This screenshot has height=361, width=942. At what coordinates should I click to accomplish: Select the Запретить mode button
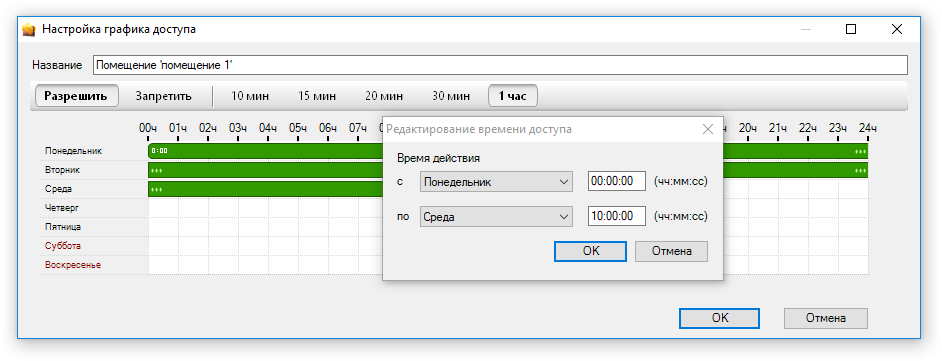163,96
